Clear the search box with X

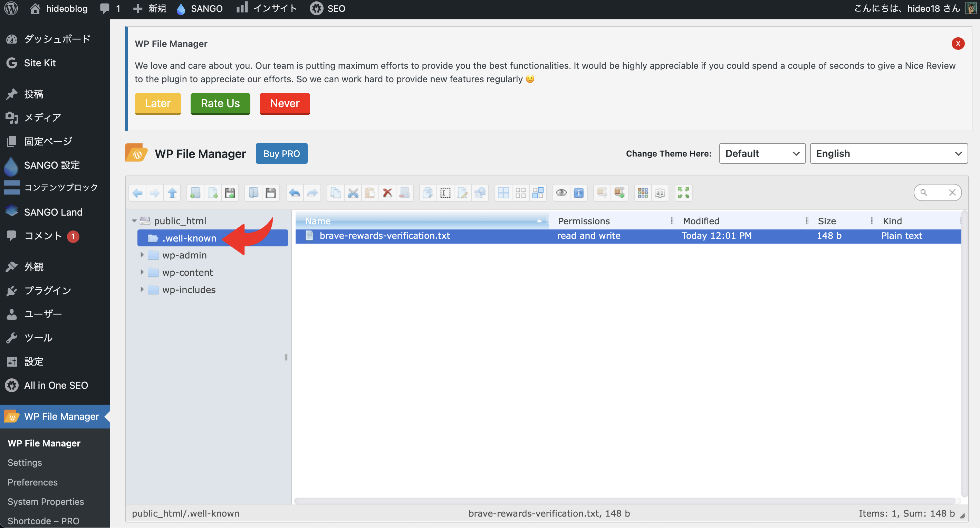point(952,192)
